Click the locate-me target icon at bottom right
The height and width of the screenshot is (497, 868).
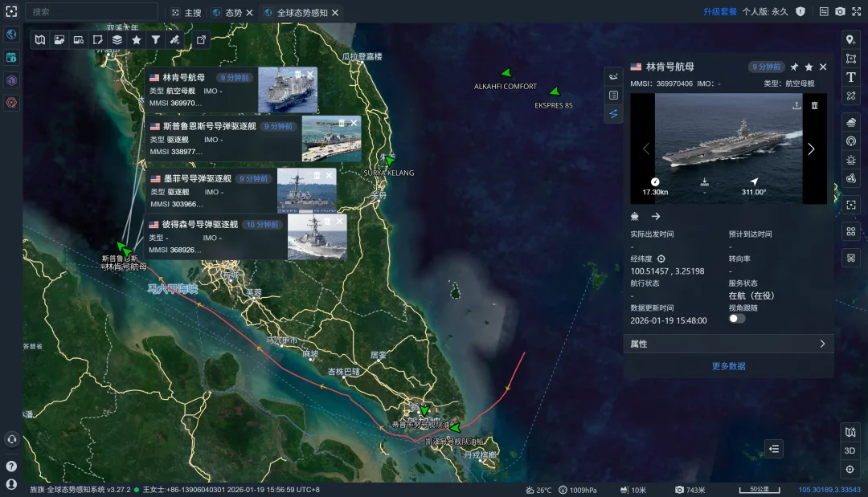[x=850, y=470]
